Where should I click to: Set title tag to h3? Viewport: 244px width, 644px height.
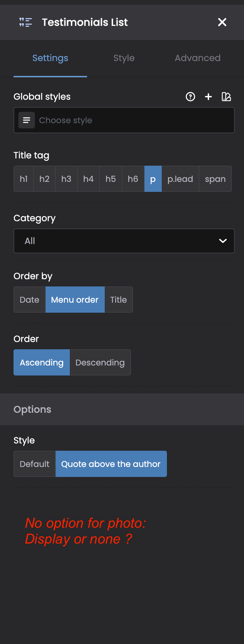coord(66,179)
